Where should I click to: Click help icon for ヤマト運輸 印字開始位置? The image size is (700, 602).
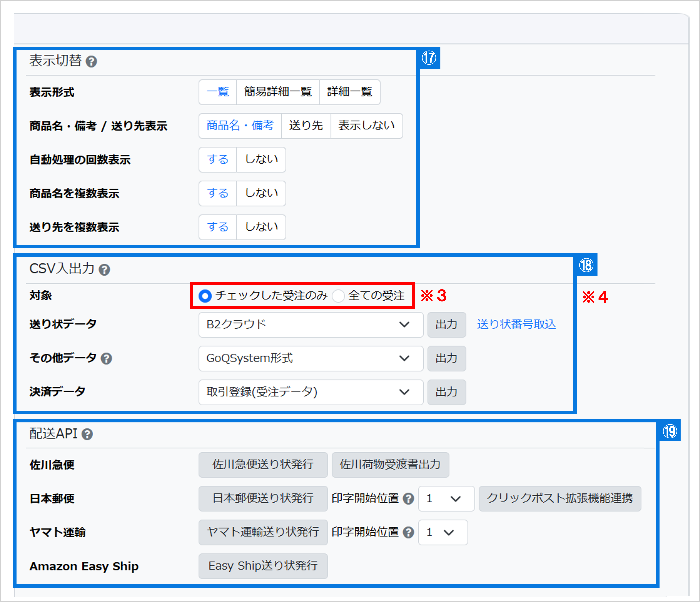tap(408, 532)
